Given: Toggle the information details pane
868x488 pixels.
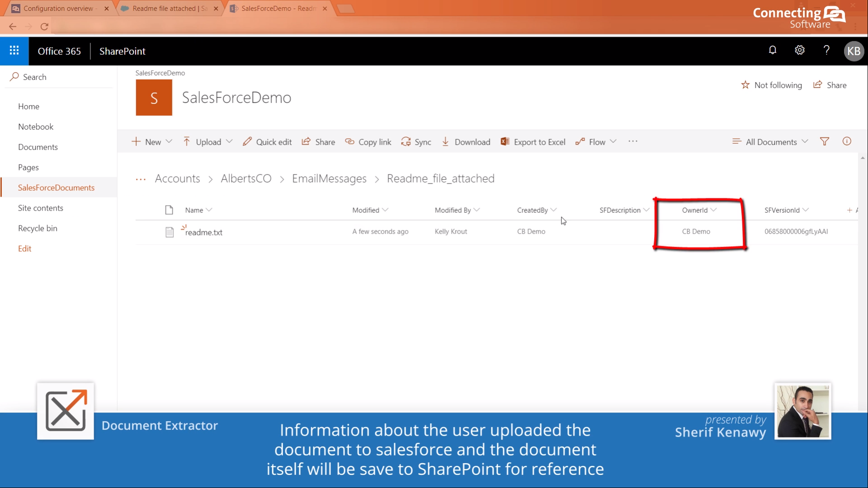Looking at the screenshot, I should pyautogui.click(x=847, y=141).
